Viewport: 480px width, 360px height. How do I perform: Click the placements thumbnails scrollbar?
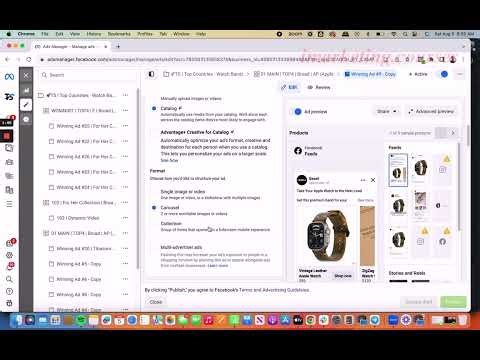459,187
